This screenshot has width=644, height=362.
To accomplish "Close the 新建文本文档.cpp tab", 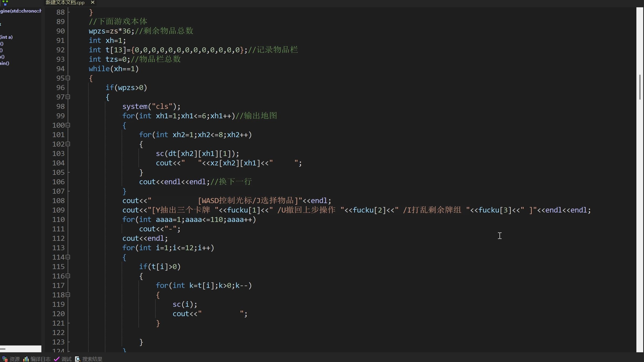I will coord(92,2).
